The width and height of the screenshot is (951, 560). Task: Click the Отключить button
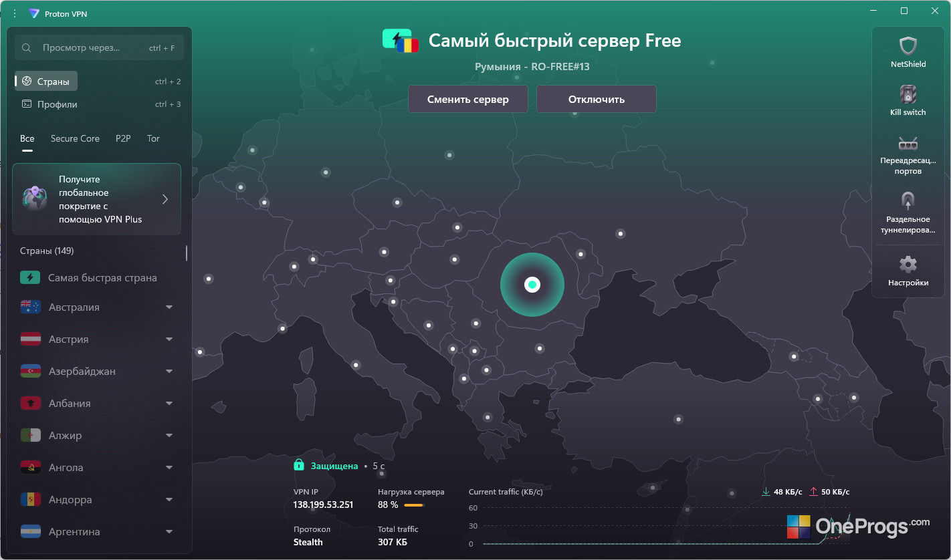[597, 99]
